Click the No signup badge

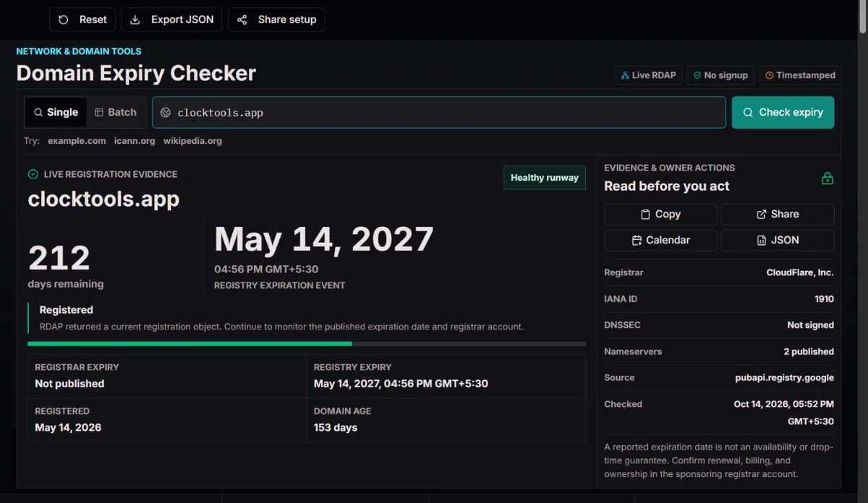720,75
